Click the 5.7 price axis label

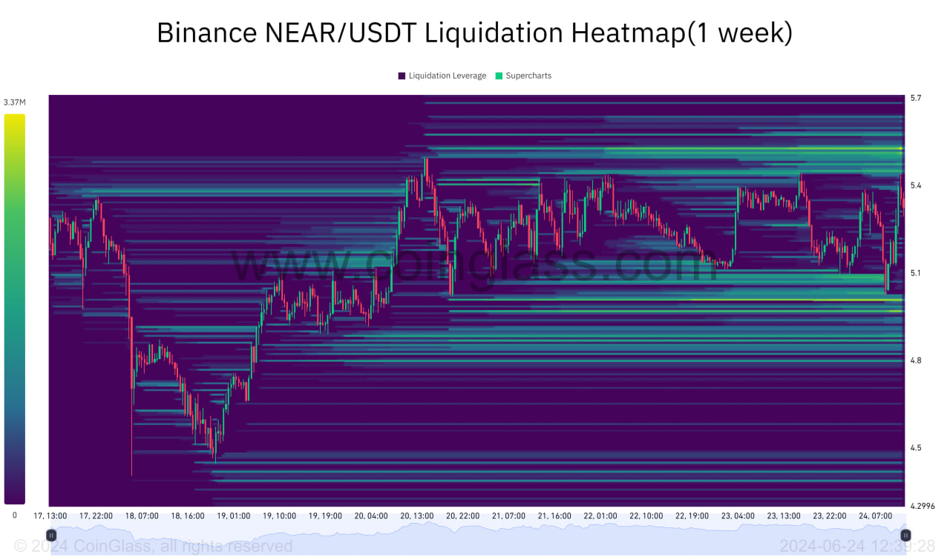tap(915, 98)
